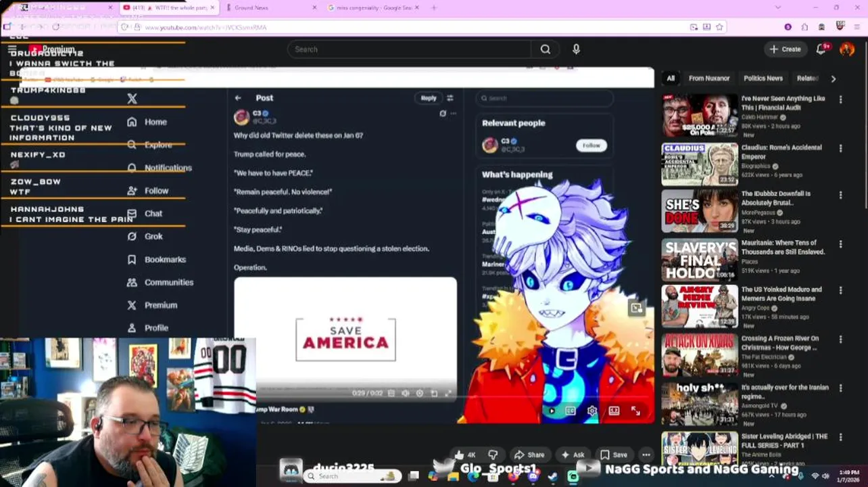868x487 pixels.
Task: Open Chat in the X sidebar
Action: point(145,214)
